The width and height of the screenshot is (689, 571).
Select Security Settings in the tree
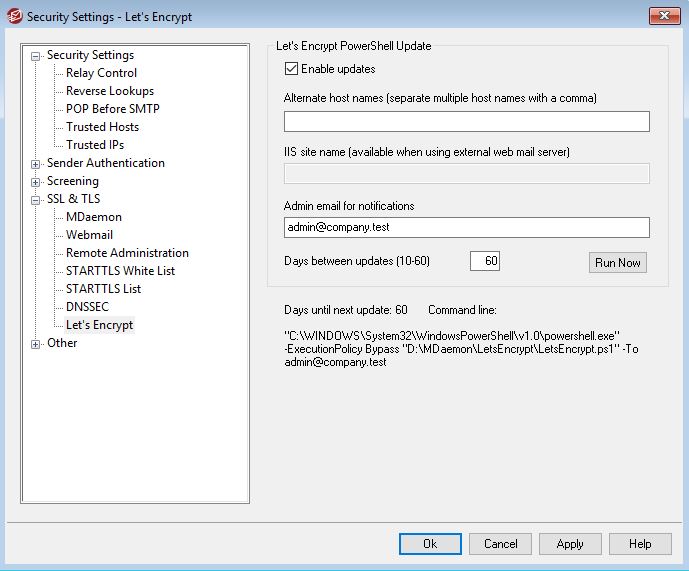pyautogui.click(x=91, y=55)
